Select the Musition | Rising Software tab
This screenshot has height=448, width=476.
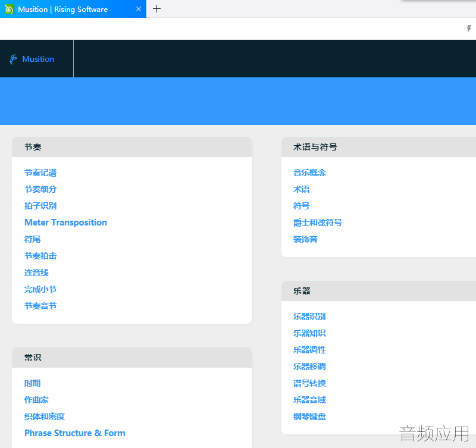tap(73, 9)
